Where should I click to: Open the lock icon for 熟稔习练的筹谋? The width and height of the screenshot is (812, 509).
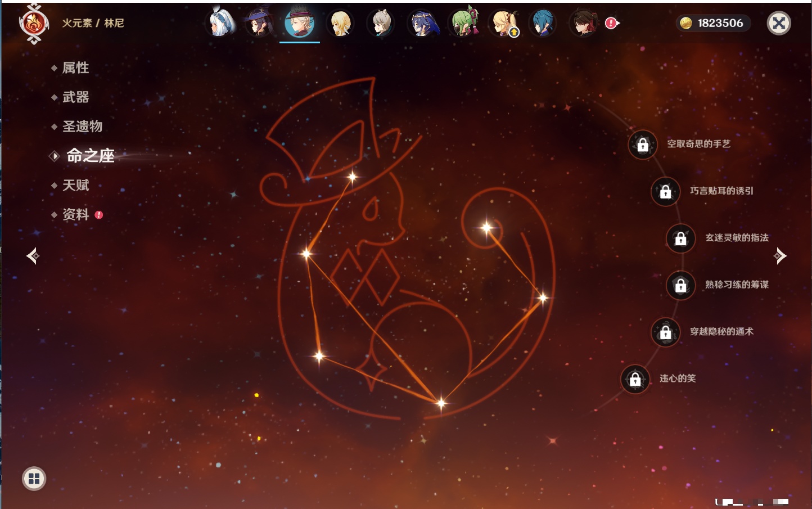tap(680, 285)
